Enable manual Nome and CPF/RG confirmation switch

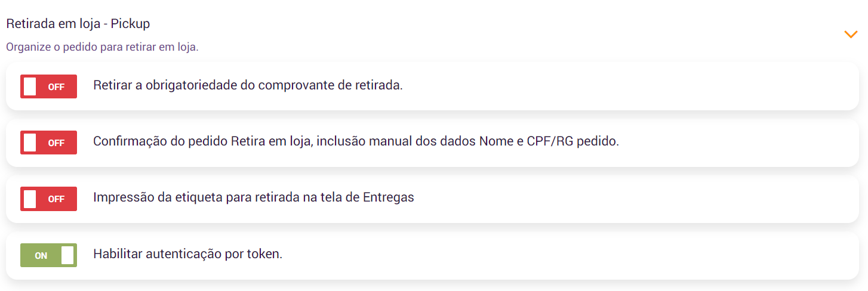coord(48,143)
